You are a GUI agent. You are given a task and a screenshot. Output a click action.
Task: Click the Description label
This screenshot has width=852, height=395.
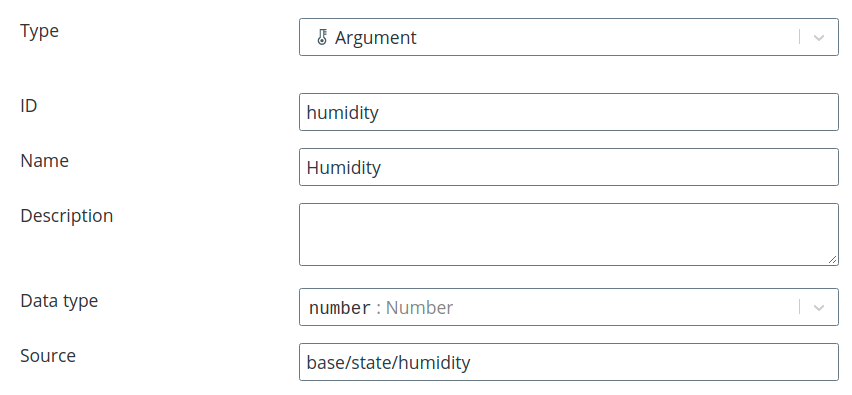(67, 216)
